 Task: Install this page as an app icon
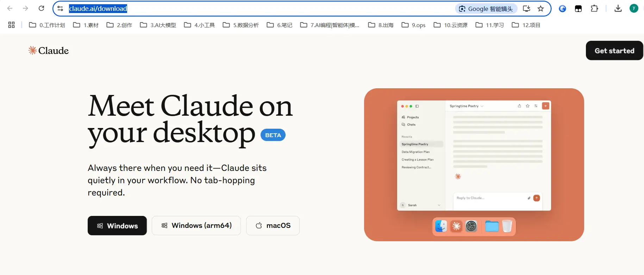tap(526, 9)
